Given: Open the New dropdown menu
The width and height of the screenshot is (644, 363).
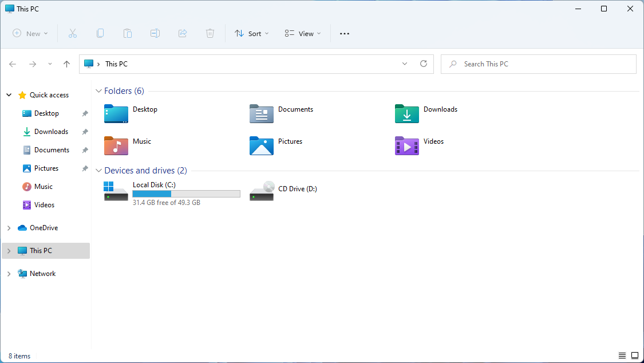Looking at the screenshot, I should [30, 34].
